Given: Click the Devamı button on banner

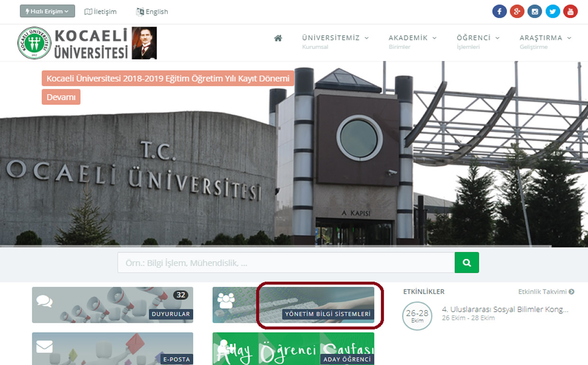Looking at the screenshot, I should 61,97.
